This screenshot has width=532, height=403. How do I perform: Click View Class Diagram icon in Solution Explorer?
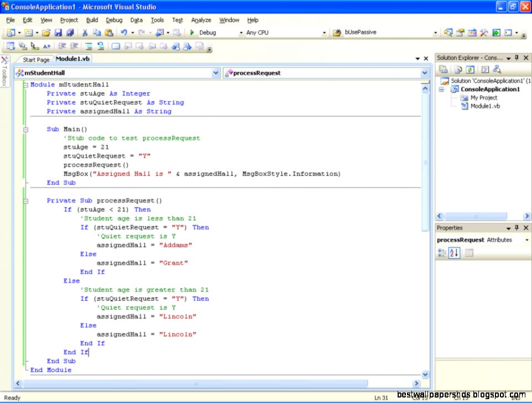click(497, 70)
